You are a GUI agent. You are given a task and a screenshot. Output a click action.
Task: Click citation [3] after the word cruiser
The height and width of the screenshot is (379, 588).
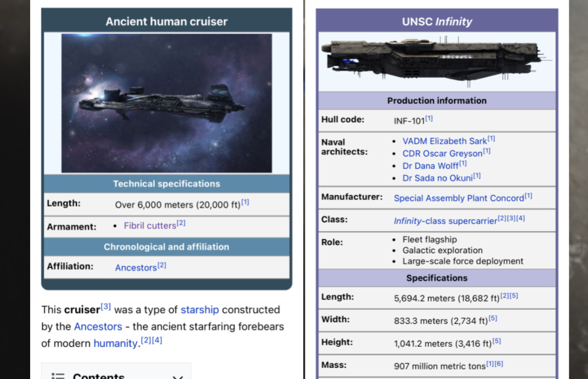106,307
